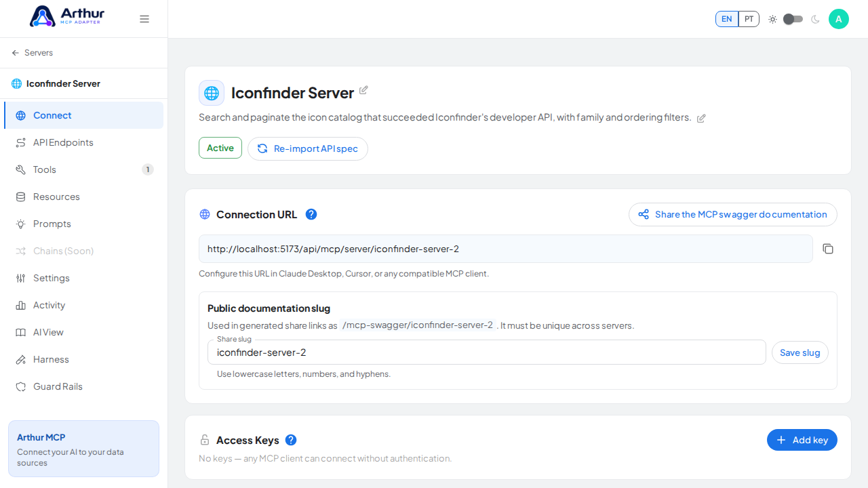Click the Connection URL globe icon
Viewport: 868px width, 488px height.
click(x=205, y=214)
